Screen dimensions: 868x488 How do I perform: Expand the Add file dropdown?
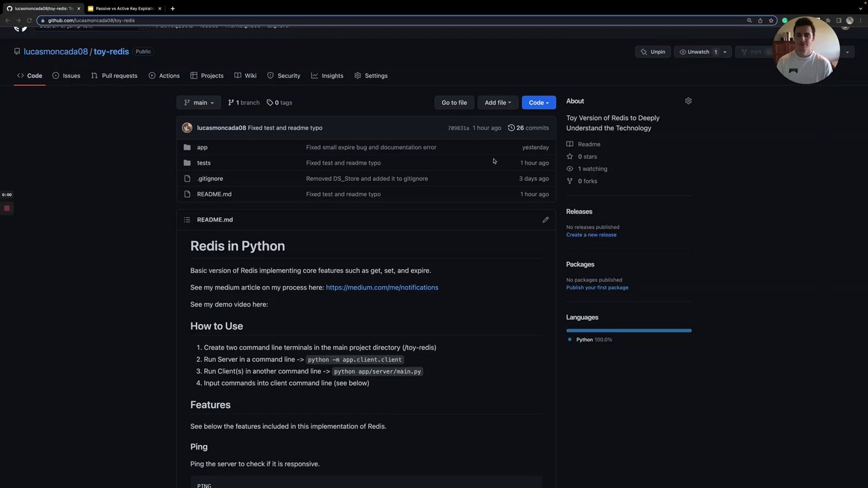tap(497, 102)
